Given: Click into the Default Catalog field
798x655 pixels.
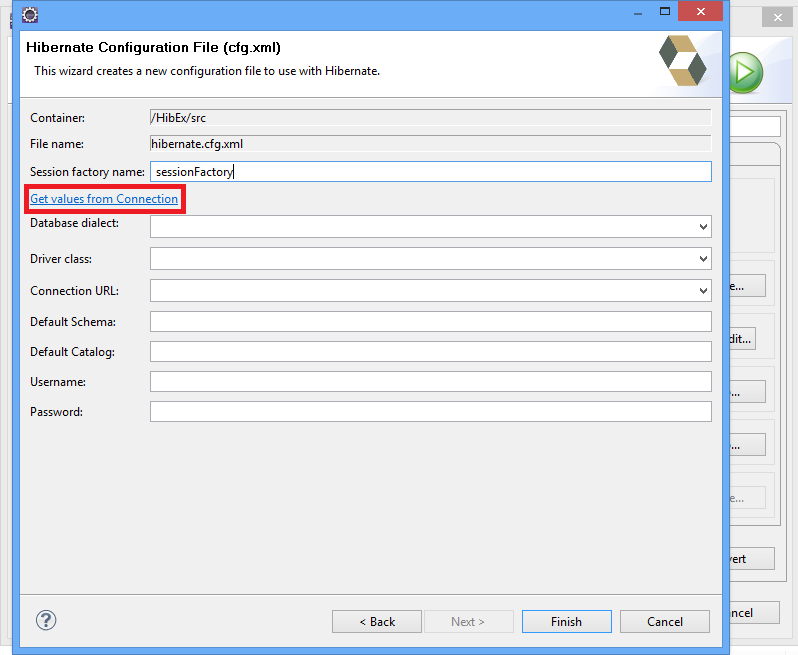Looking at the screenshot, I should 431,352.
